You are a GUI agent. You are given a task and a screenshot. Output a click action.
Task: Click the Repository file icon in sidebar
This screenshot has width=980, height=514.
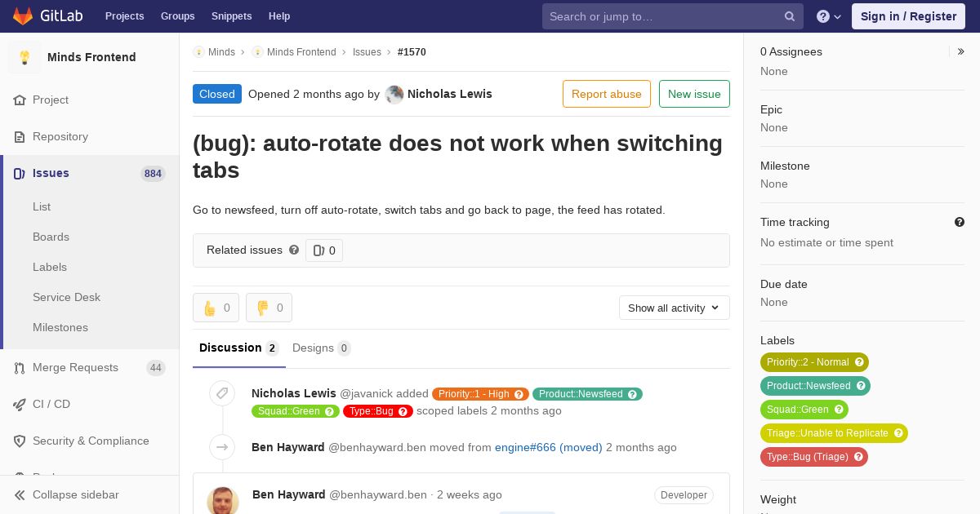point(20,136)
